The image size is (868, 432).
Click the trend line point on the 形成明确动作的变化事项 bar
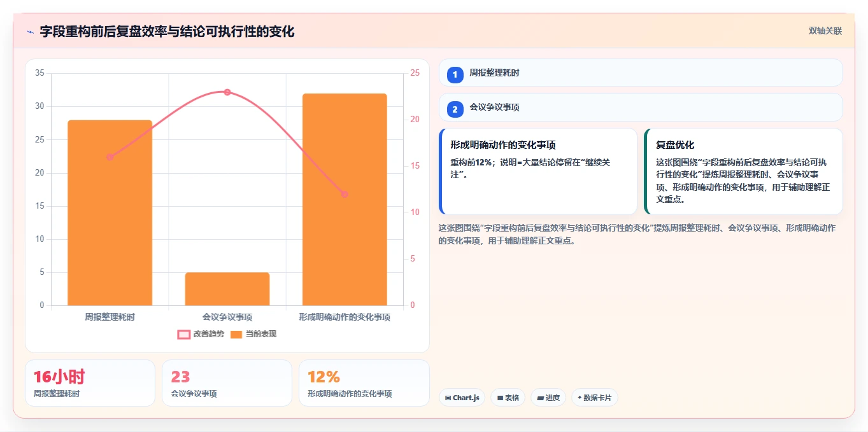pos(345,194)
